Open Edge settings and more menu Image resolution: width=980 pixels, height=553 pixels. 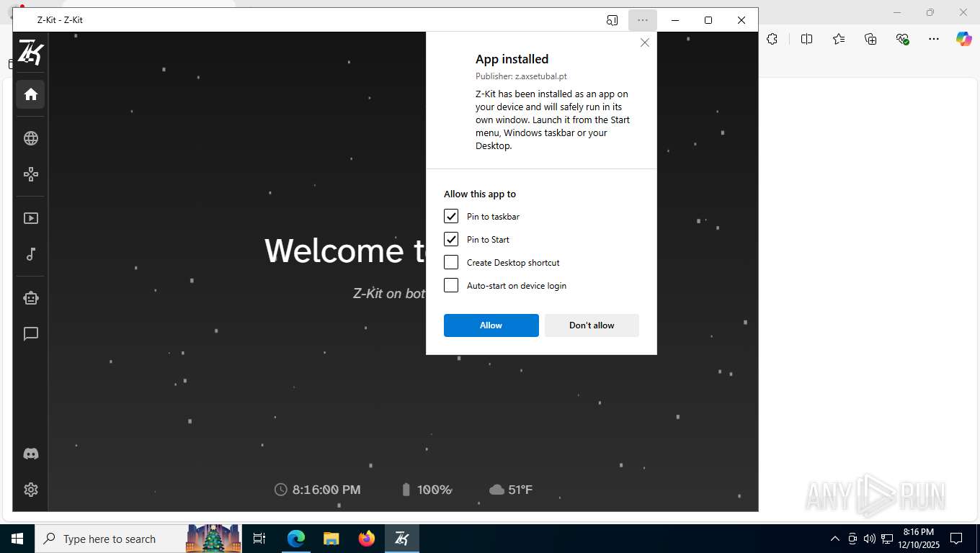pyautogui.click(x=934, y=39)
